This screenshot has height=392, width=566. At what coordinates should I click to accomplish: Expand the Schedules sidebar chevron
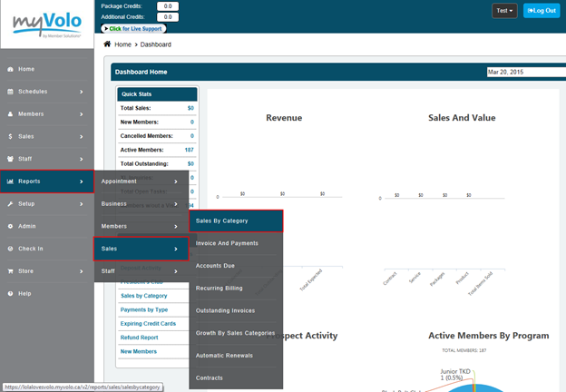[x=82, y=92]
